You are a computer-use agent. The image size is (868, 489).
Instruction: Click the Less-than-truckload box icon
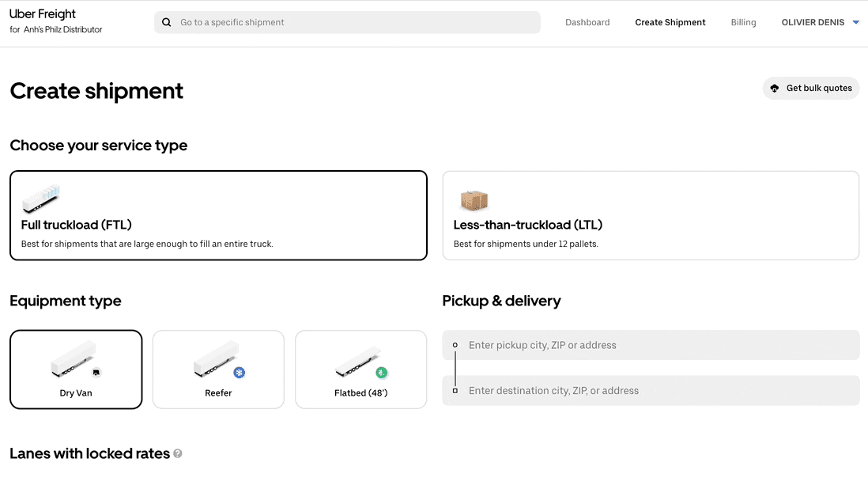[474, 200]
